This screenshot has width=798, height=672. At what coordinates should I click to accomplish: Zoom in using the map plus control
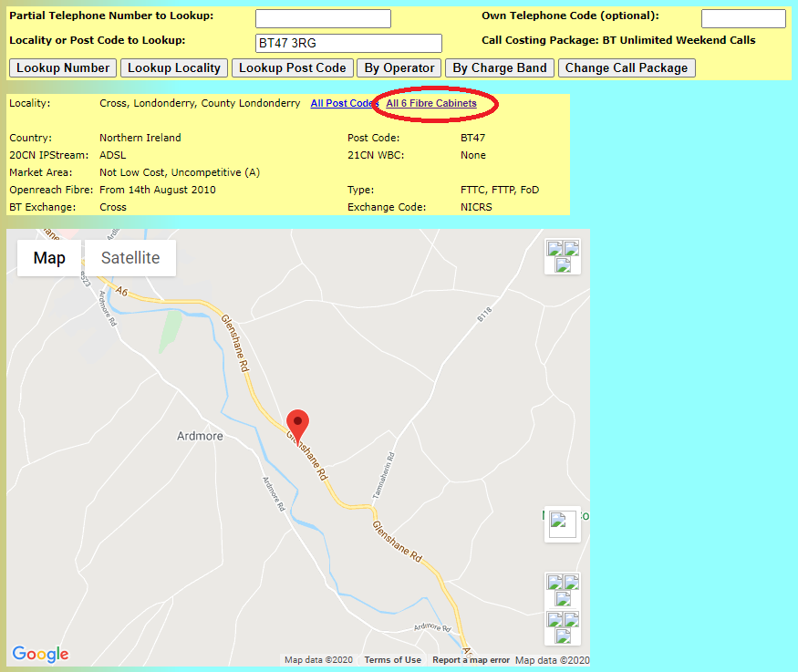[563, 591]
